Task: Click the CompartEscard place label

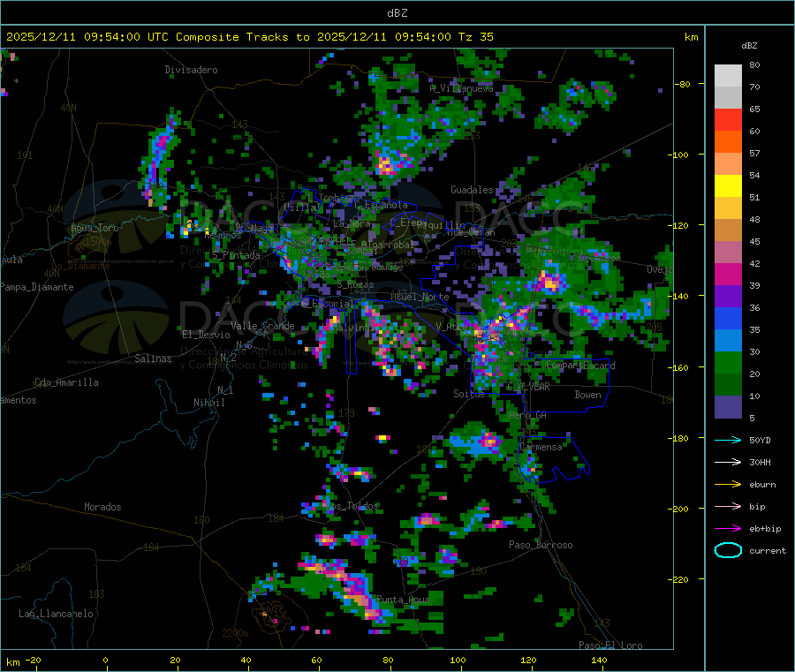Action: pyautogui.click(x=580, y=366)
